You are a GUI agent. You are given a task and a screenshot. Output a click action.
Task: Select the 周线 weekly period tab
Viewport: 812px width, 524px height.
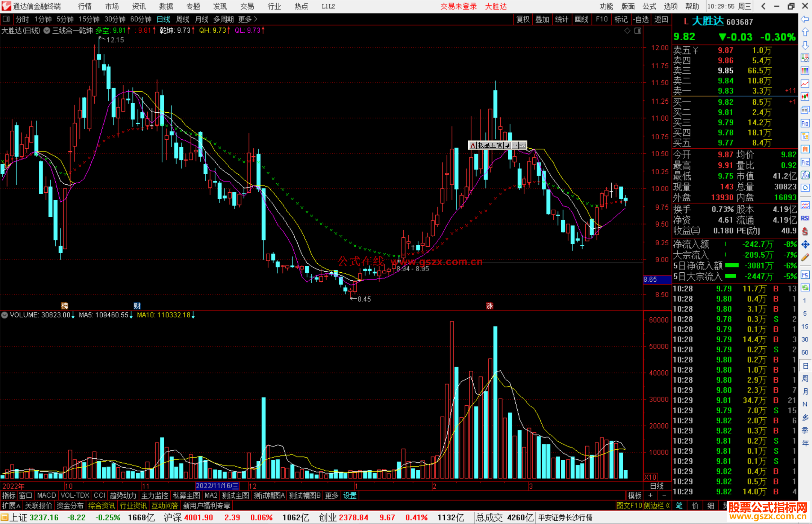(183, 19)
